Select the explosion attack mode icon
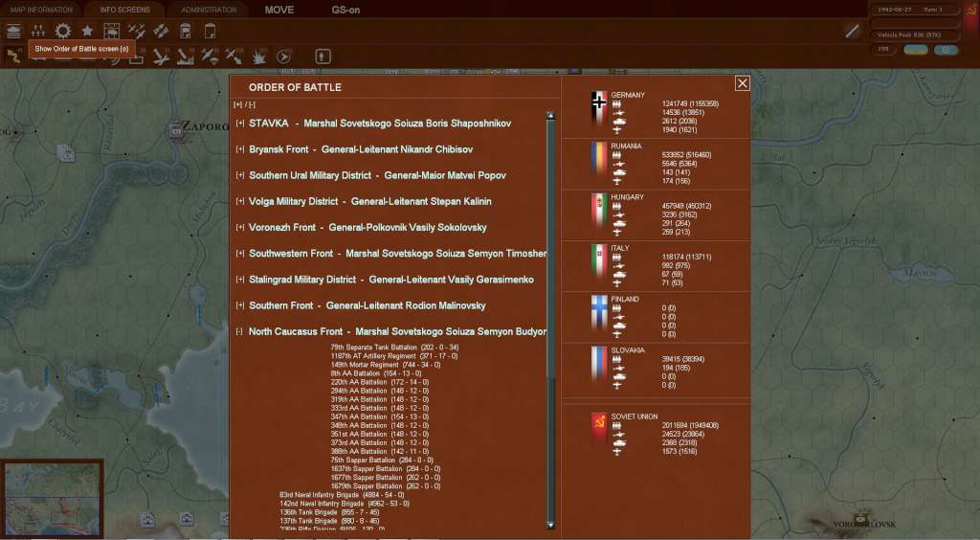980x540 pixels. 258,56
